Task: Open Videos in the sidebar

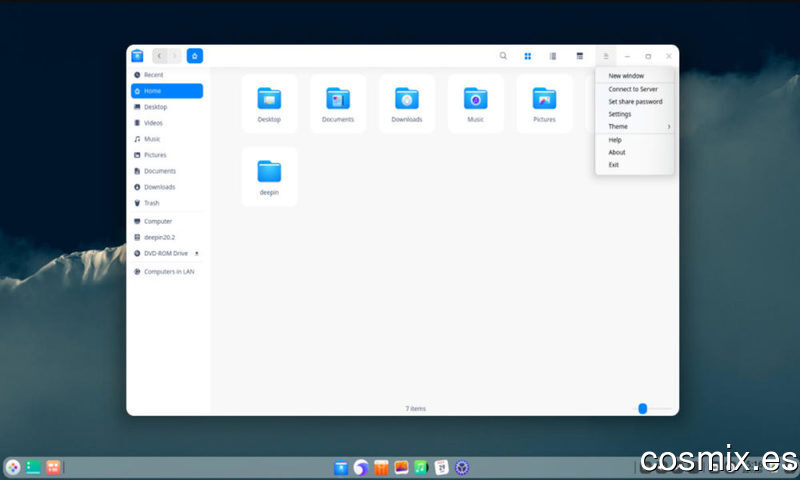Action: [167, 123]
